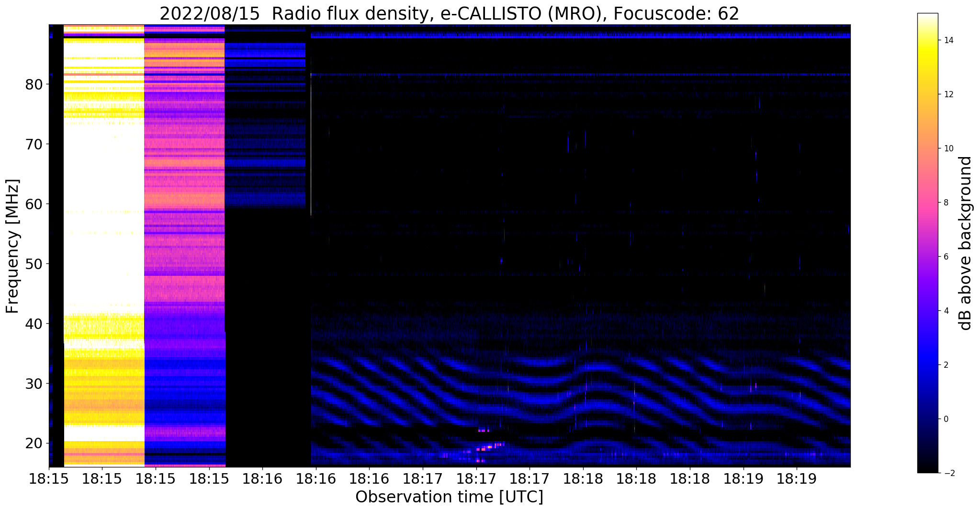Click the plot title mentioning e-CALLISTO (MRO)

(449, 13)
